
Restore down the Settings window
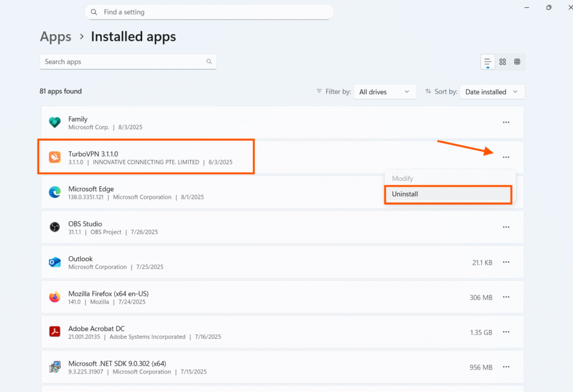[x=548, y=7]
